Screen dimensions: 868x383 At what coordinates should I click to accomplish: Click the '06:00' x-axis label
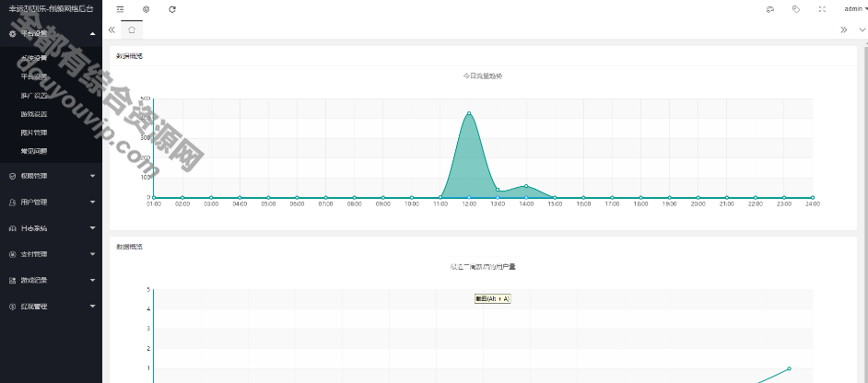(x=298, y=204)
